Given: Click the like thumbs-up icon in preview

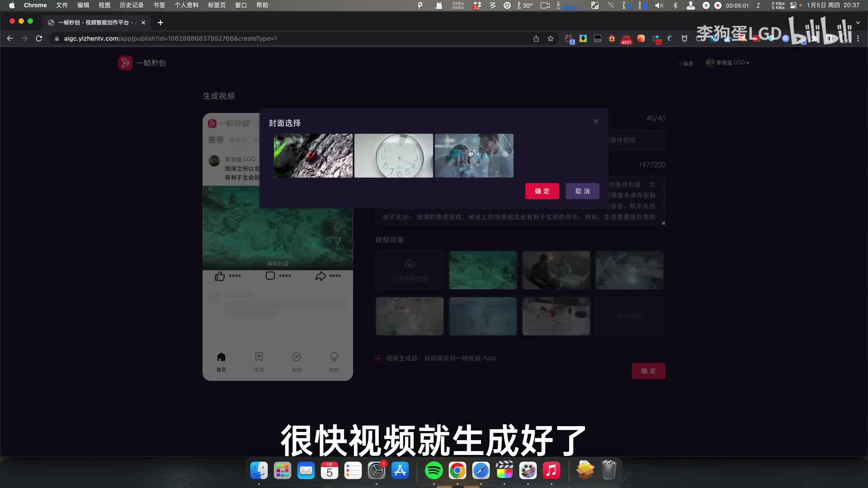Looking at the screenshot, I should tap(220, 276).
